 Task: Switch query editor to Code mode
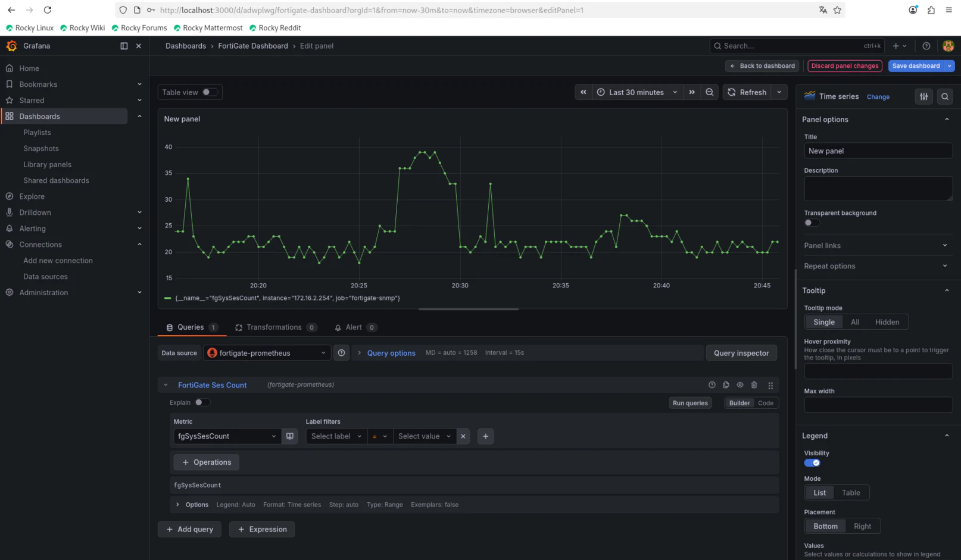766,403
